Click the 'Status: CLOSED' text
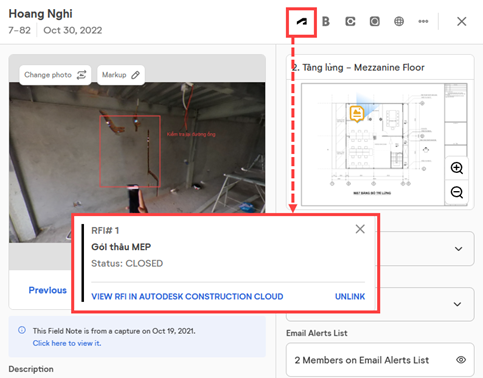Image resolution: width=483 pixels, height=378 pixels. (127, 263)
